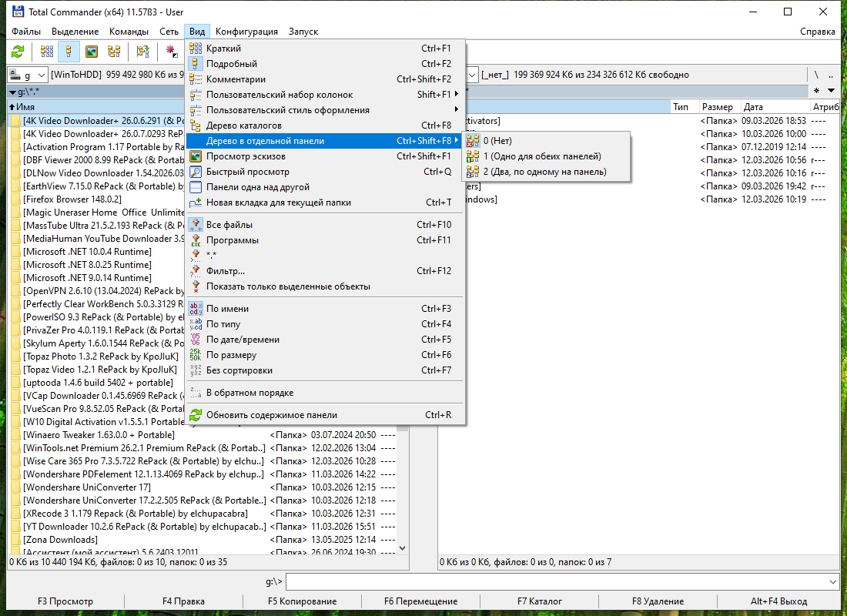847x616 pixels.
Task: Open the right panel drive dropdown arrow
Action: tap(472, 75)
